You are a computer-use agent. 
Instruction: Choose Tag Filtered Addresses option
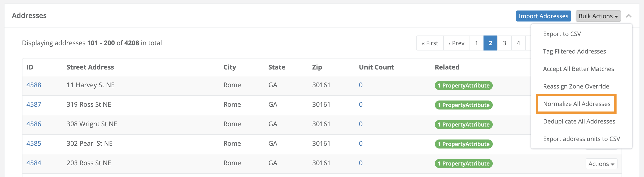point(574,51)
